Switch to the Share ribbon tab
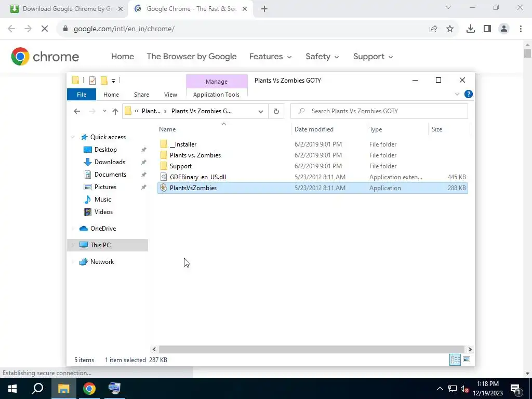532x399 pixels. tap(141, 95)
